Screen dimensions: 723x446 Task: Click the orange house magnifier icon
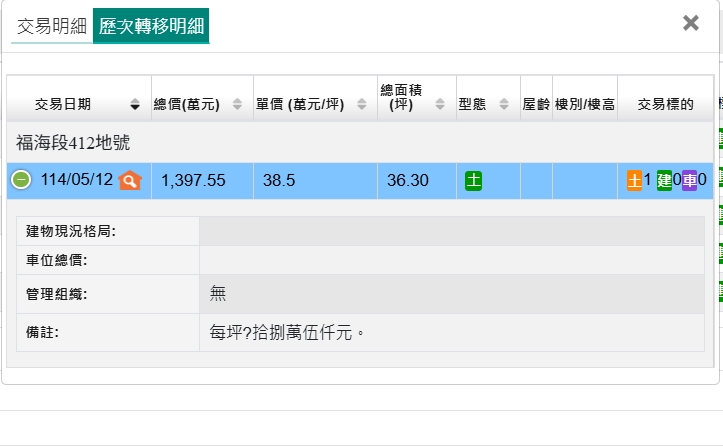point(130,180)
